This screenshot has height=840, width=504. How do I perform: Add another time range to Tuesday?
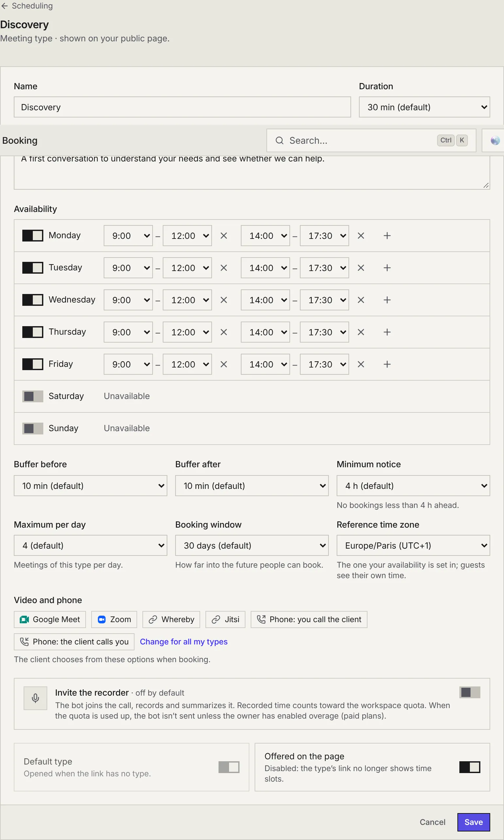pos(387,268)
